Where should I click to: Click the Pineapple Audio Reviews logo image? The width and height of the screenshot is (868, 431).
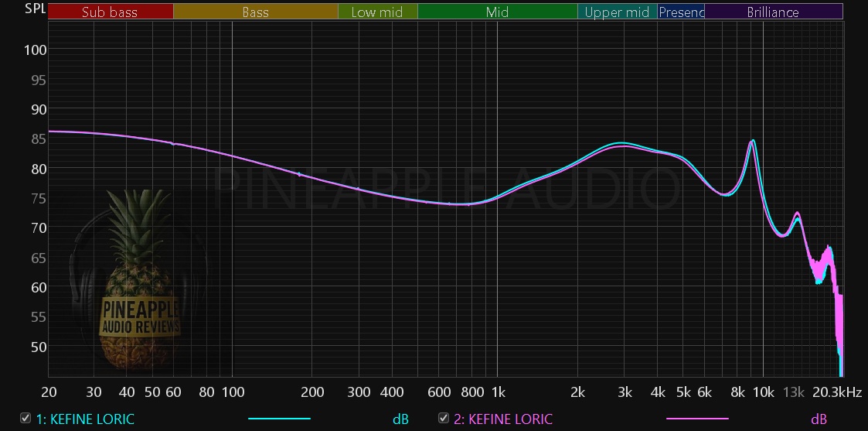coord(138,280)
